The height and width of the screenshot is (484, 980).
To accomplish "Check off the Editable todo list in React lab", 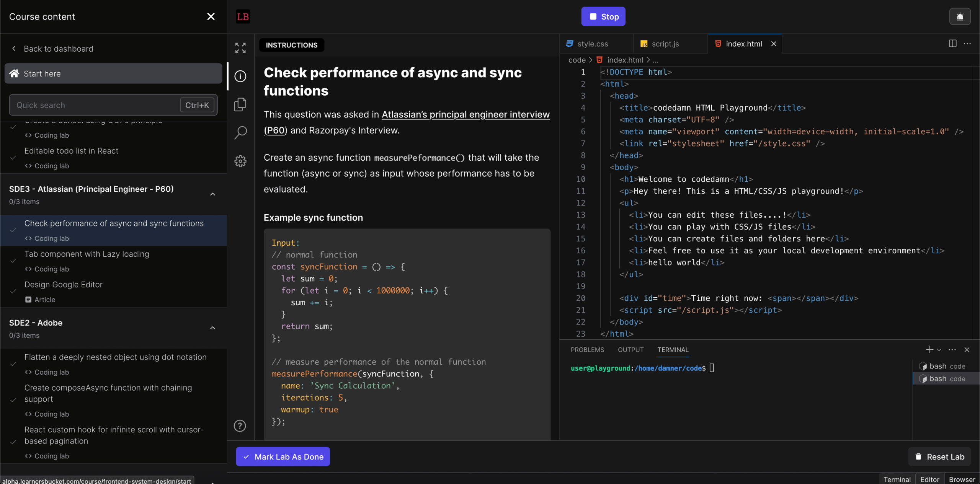I will (x=13, y=158).
